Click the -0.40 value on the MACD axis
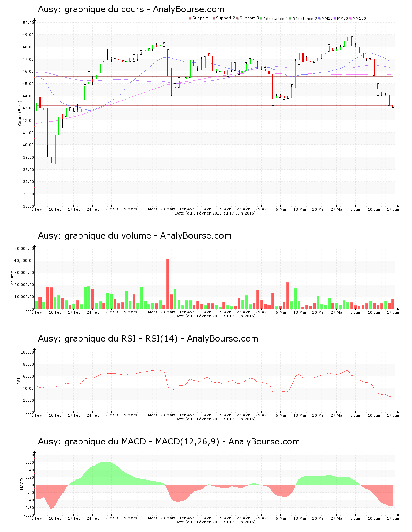 29,500
